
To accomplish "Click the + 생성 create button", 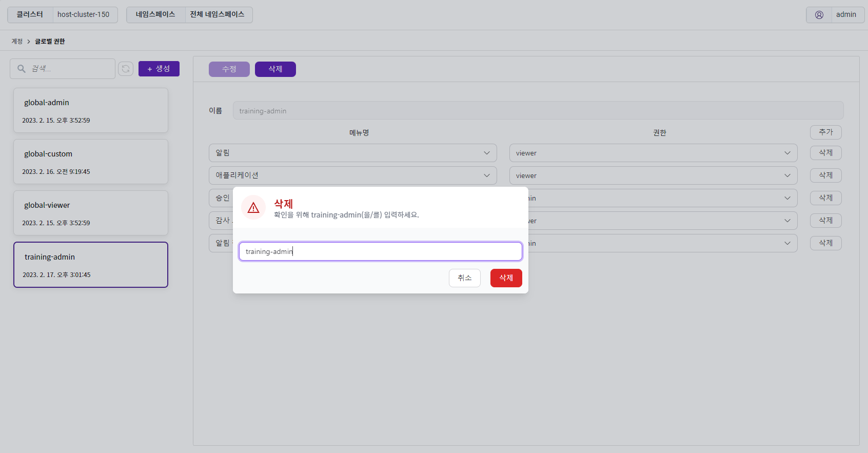I will coord(159,69).
